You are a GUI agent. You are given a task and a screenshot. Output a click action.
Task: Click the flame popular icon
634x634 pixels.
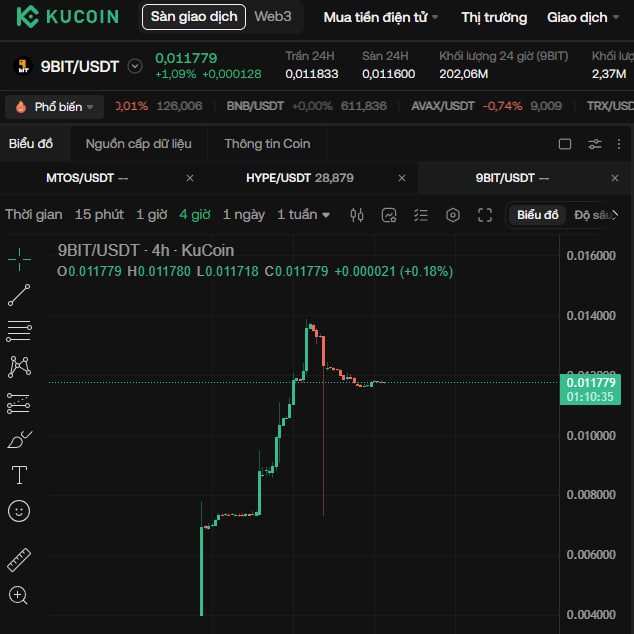pos(21,107)
